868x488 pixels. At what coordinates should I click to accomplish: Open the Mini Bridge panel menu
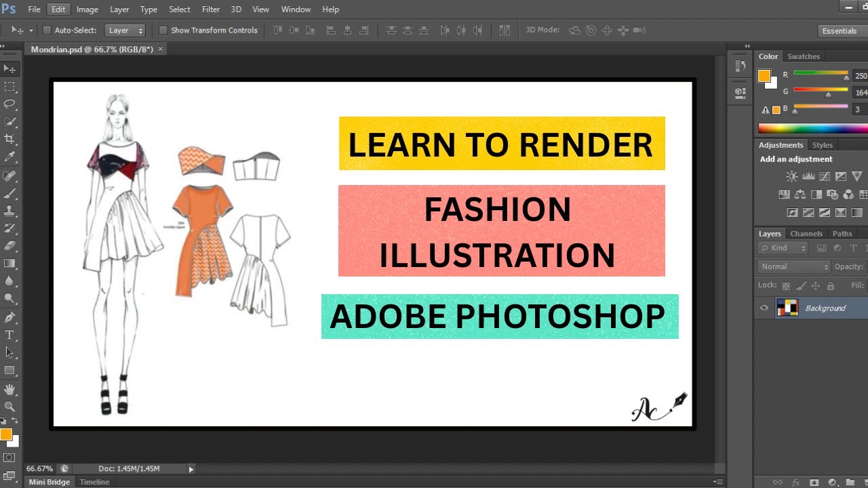718,482
